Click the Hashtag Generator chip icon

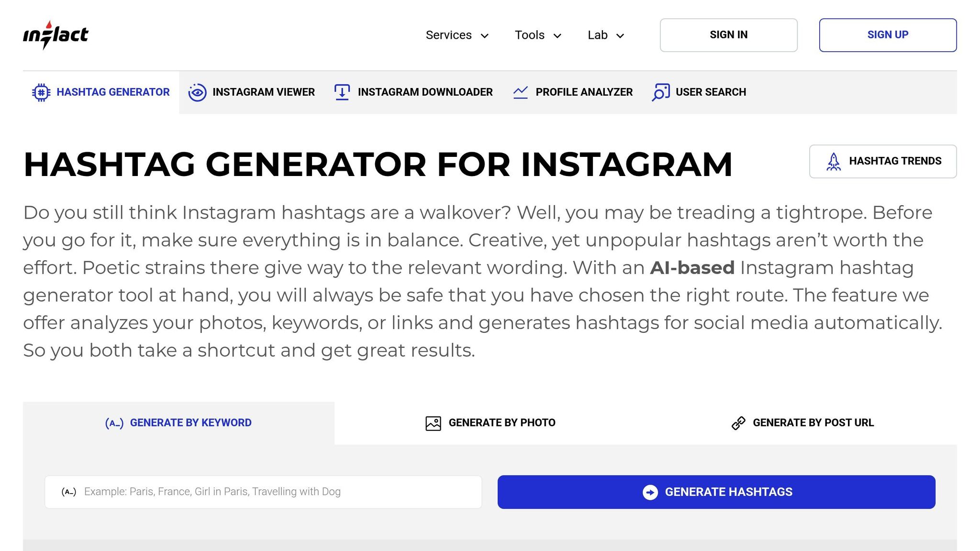click(x=41, y=92)
